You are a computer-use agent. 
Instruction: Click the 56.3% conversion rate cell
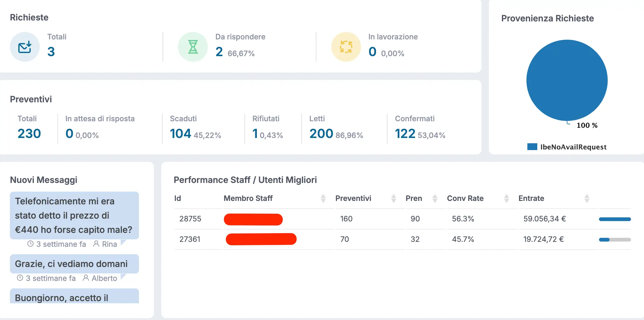(x=463, y=219)
